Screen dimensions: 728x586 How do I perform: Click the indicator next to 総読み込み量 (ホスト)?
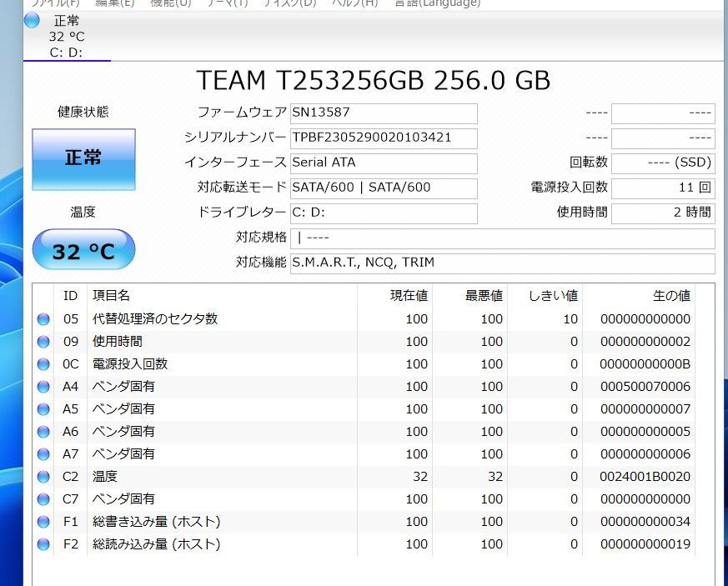click(43, 543)
